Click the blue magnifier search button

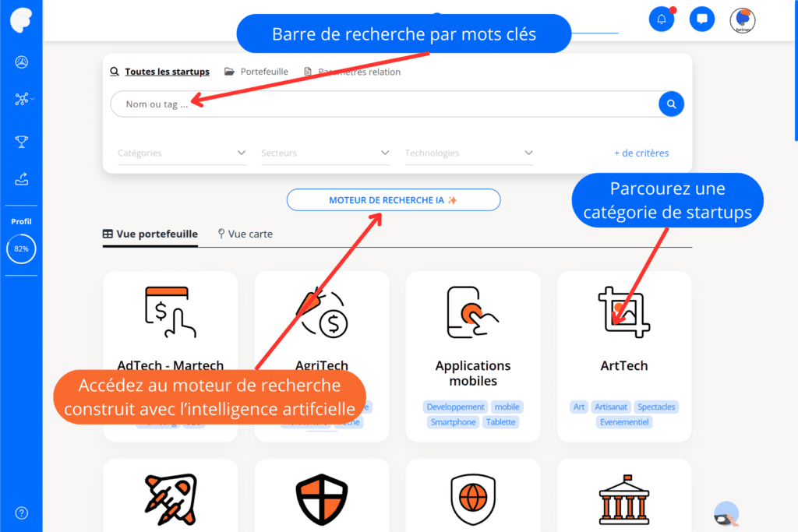coord(671,104)
